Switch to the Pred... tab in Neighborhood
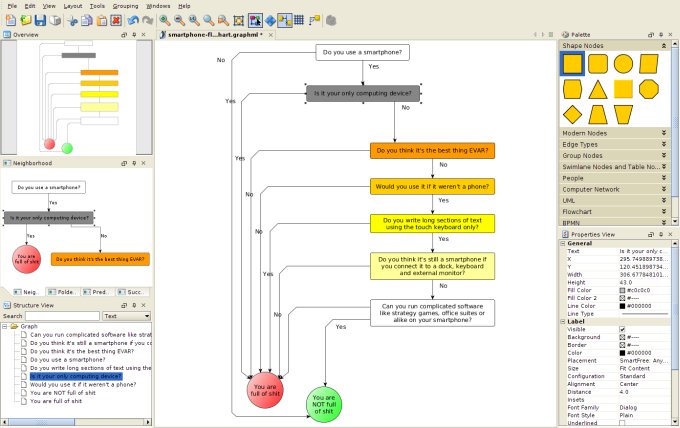 coord(98,291)
